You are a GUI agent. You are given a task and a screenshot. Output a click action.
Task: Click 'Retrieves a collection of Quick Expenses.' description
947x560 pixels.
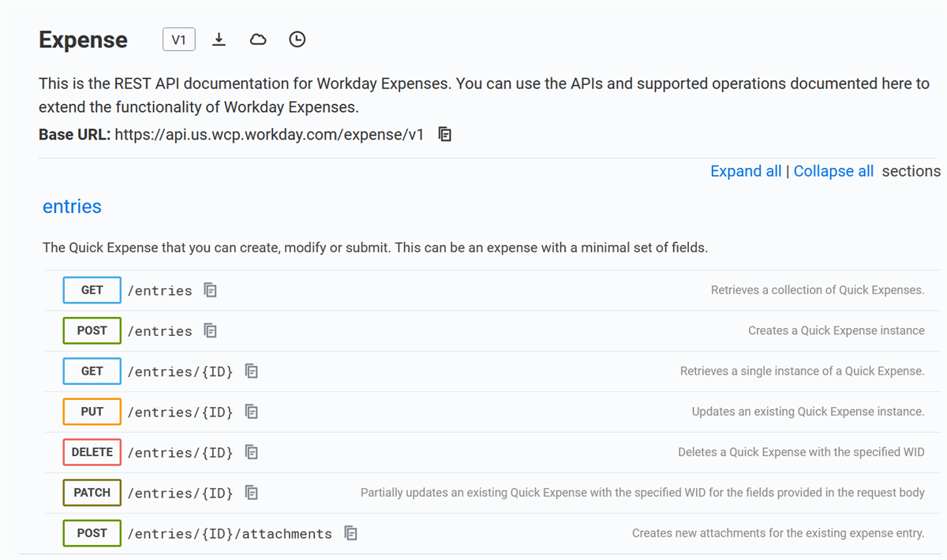click(x=818, y=290)
